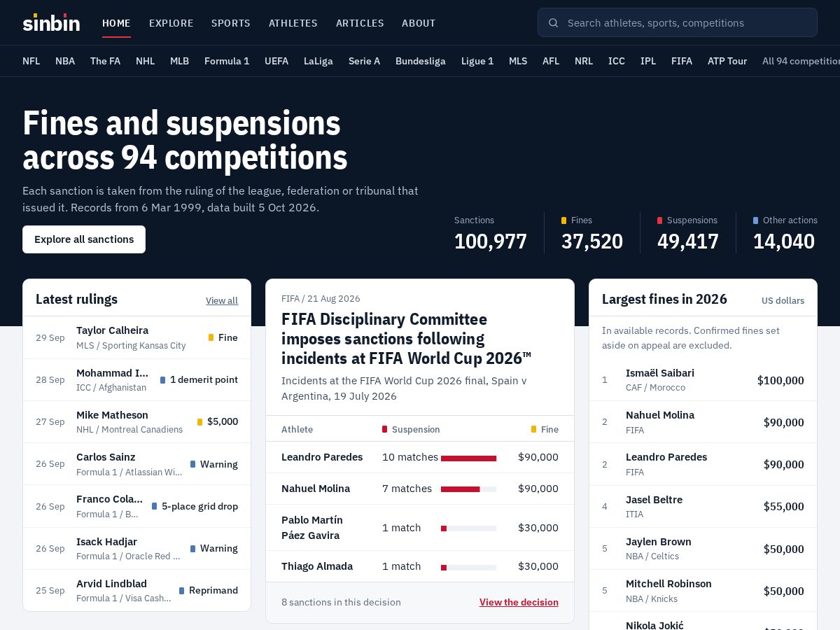This screenshot has height=630, width=840.
Task: Open Jasel Beltre ITIA fine row
Action: [703, 506]
